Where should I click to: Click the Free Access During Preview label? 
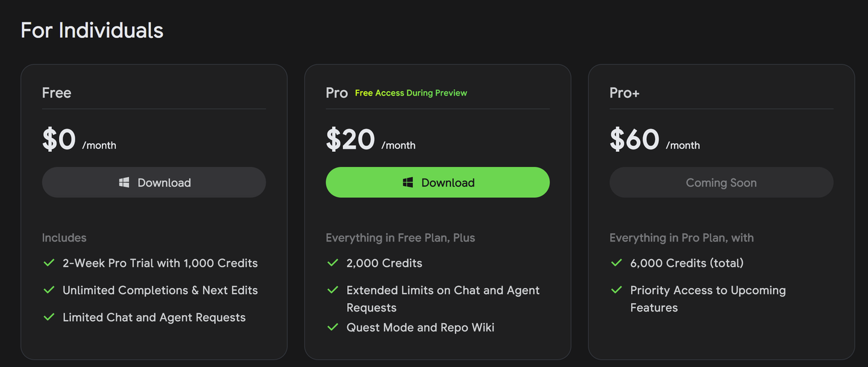coord(411,93)
